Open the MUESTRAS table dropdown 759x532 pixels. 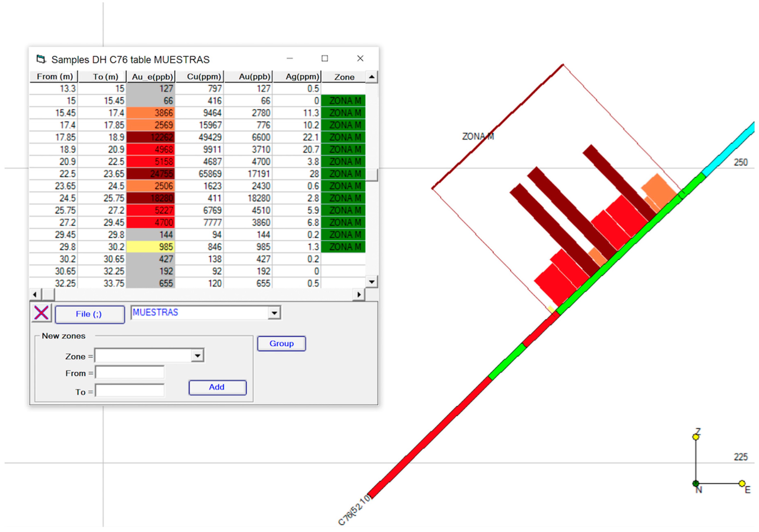274,313
